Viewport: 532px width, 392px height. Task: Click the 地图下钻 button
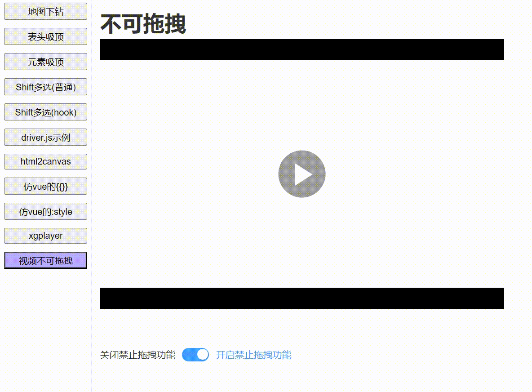point(45,11)
